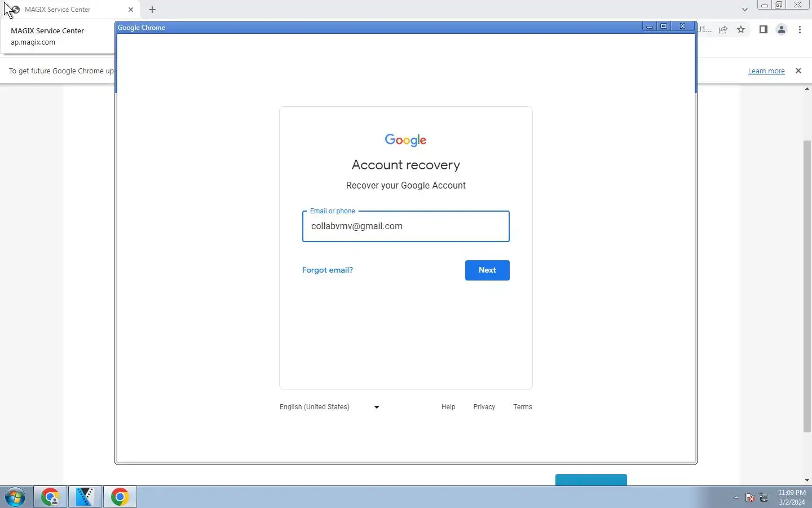Open the tab search chevron

pyautogui.click(x=745, y=10)
